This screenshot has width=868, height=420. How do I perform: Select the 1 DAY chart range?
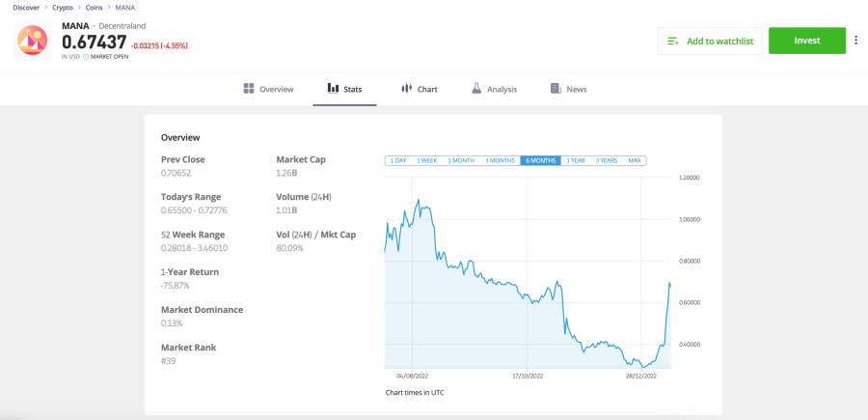[397, 160]
